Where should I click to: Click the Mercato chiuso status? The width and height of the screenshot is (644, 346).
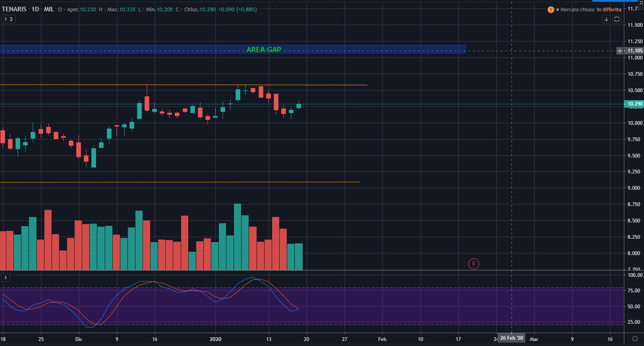(577, 10)
